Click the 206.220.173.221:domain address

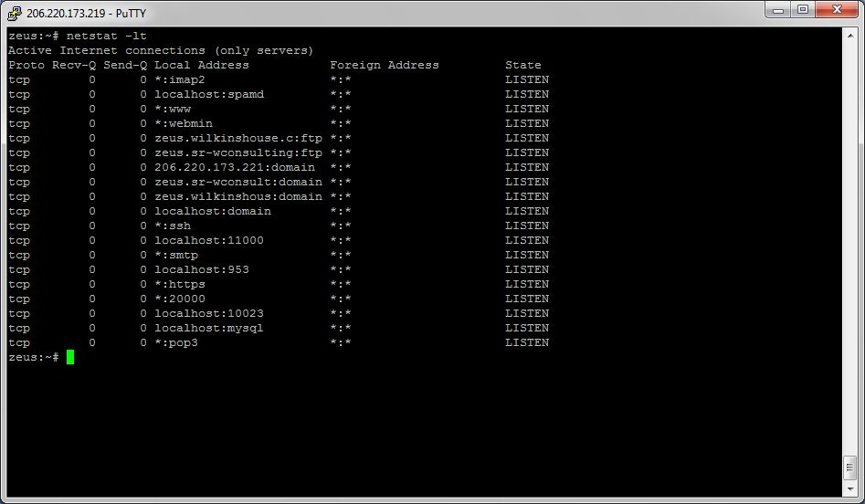click(235, 167)
